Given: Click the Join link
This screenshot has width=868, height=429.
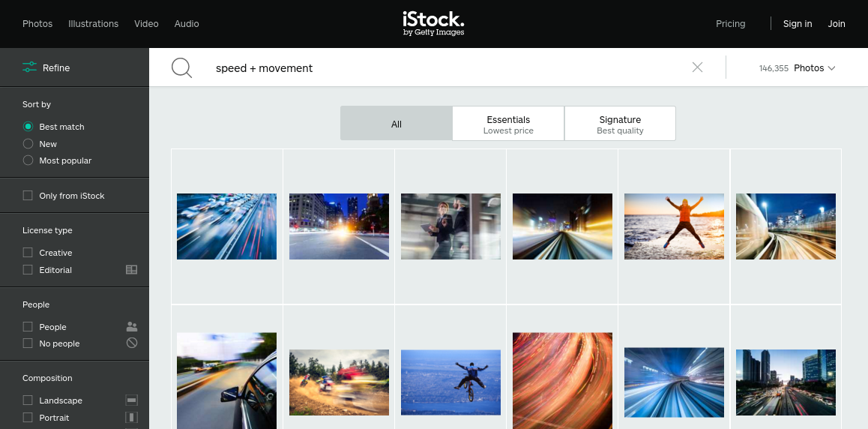Looking at the screenshot, I should click(x=837, y=24).
